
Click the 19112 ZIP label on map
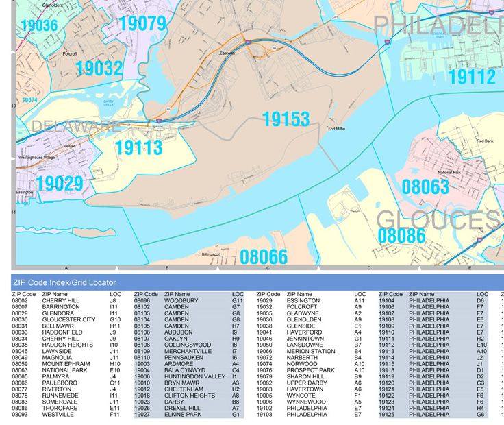[x=471, y=76]
